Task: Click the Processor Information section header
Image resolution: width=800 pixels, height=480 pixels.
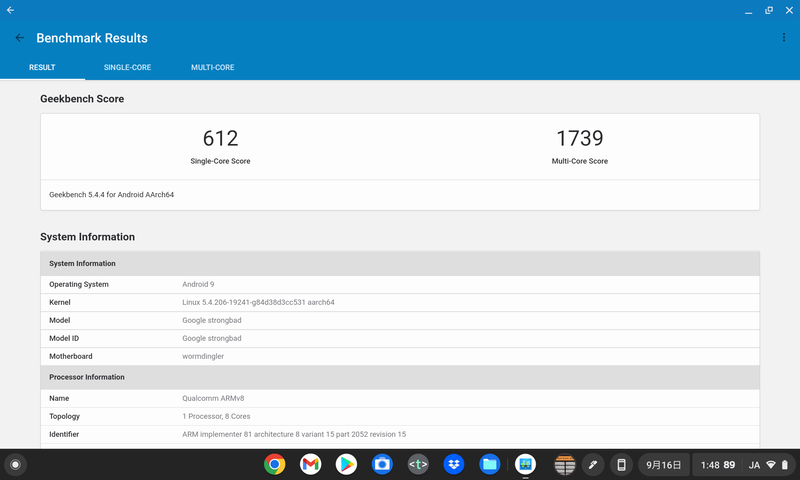Action: [x=400, y=377]
